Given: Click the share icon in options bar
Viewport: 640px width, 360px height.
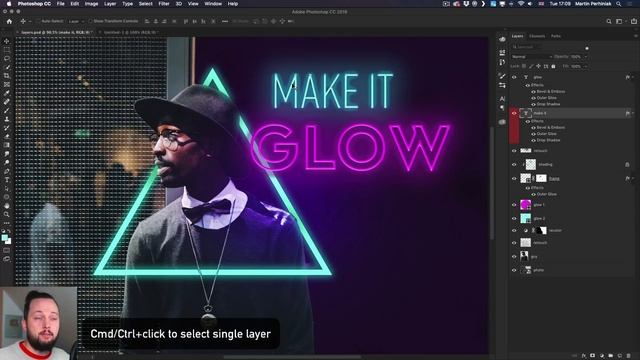Looking at the screenshot, I should coord(634,21).
